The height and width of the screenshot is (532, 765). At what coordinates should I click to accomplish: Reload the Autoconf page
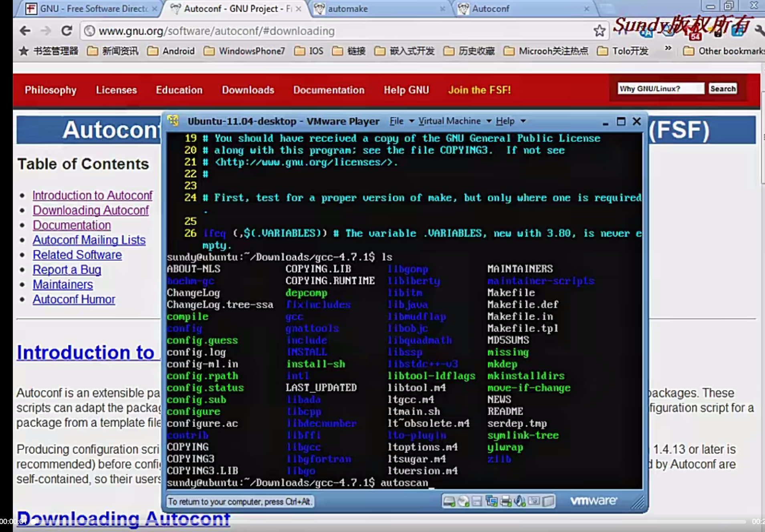click(x=67, y=30)
